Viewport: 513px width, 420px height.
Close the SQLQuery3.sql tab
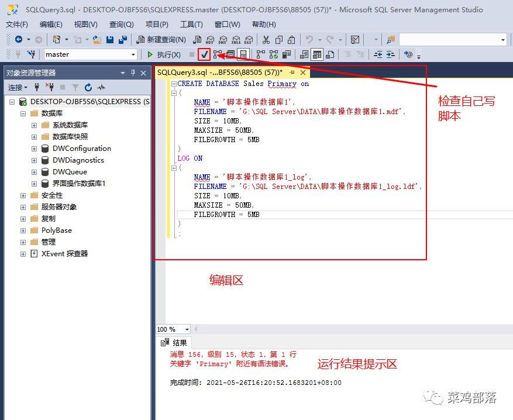(x=303, y=73)
